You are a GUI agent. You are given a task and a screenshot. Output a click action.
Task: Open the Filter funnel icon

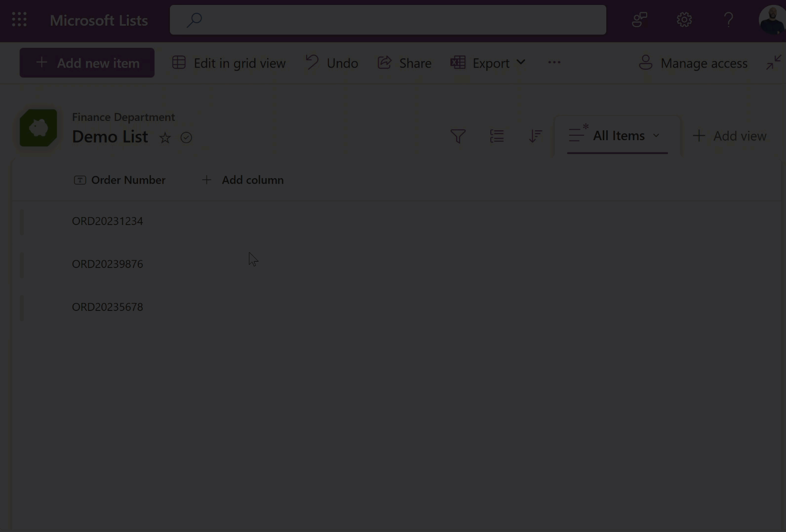coord(458,136)
